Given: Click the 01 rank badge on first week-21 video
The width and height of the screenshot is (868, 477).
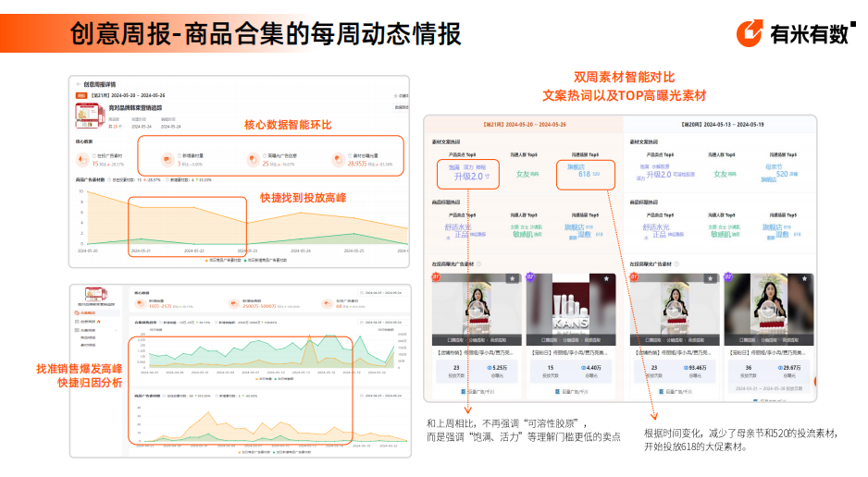Looking at the screenshot, I should pyautogui.click(x=436, y=276).
